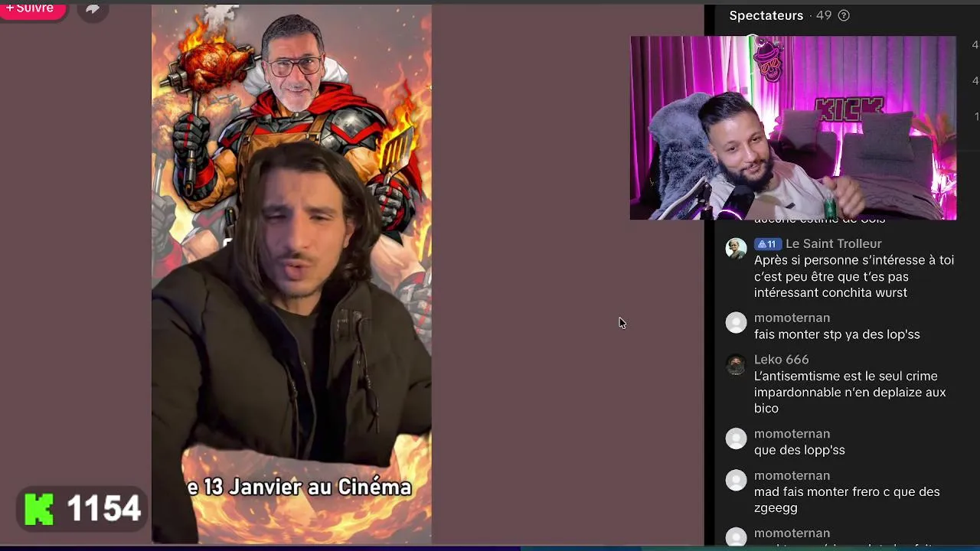Click the avatar beside 'fais monter stp' message
Viewport: 980px width, 551px height.
(736, 322)
